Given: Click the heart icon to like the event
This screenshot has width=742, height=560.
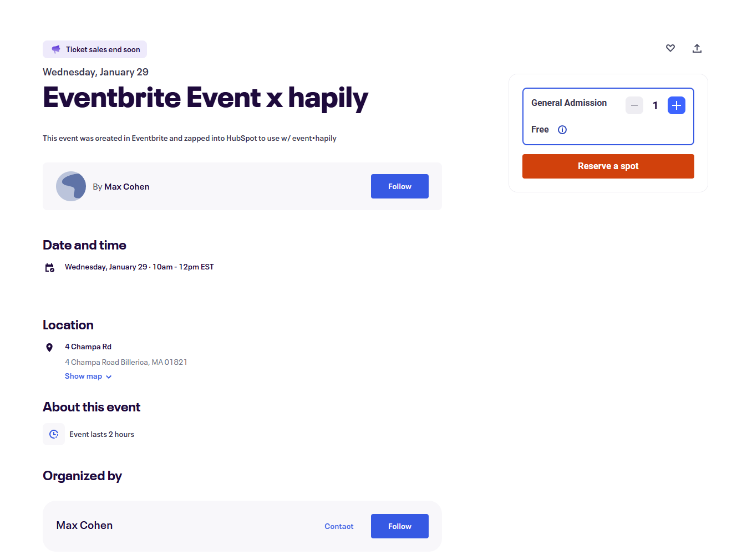Looking at the screenshot, I should click(x=670, y=48).
